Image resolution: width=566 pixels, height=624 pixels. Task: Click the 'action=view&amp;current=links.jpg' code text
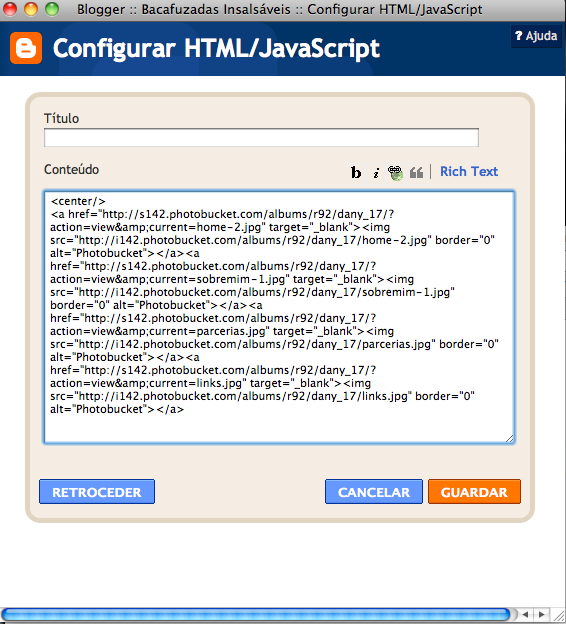146,383
